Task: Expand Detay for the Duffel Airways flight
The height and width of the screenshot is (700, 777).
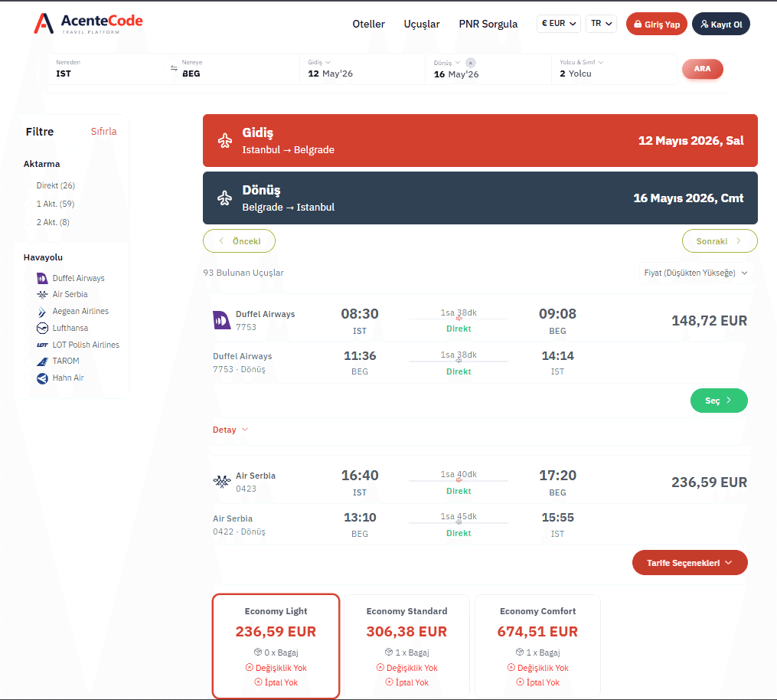Action: [x=230, y=430]
